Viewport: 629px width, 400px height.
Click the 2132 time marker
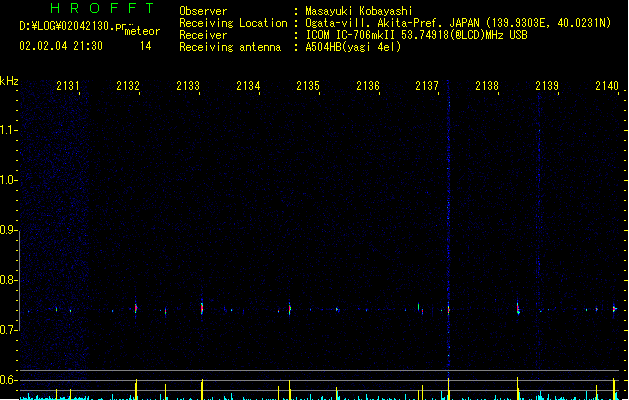point(128,85)
